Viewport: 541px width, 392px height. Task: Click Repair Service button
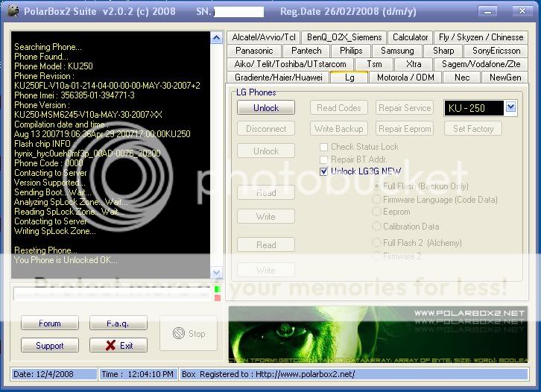click(x=405, y=107)
